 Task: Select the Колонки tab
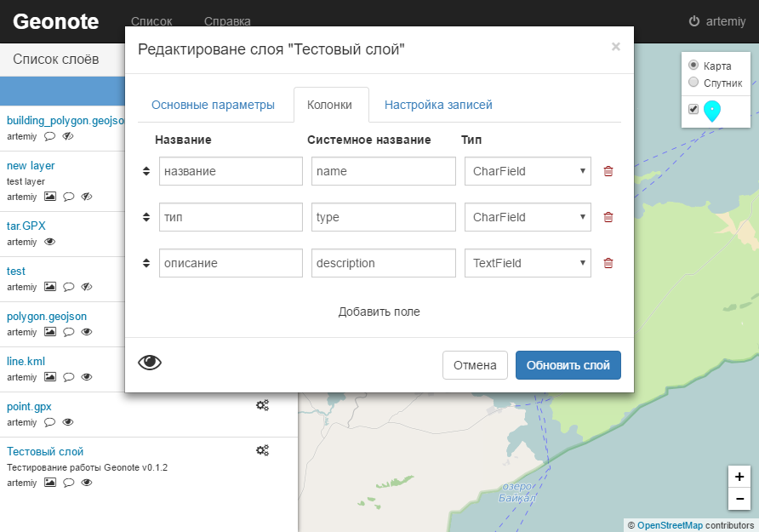[x=329, y=105]
